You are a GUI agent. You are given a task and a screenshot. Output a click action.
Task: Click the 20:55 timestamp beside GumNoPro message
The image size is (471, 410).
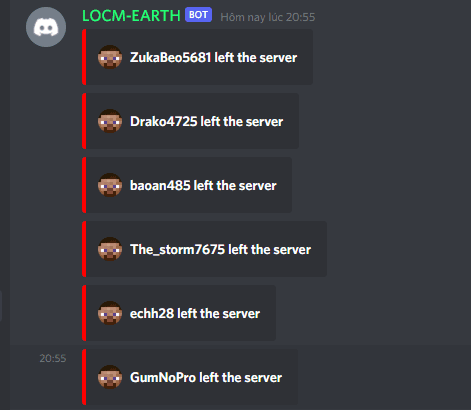point(53,358)
